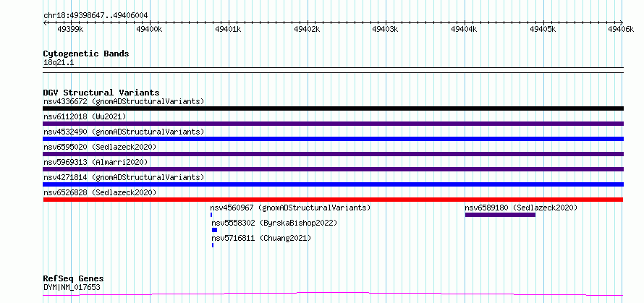This screenshot has width=644, height=303.
Task: Open the DYM|NM_017653 gene label
Action: [x=72, y=287]
